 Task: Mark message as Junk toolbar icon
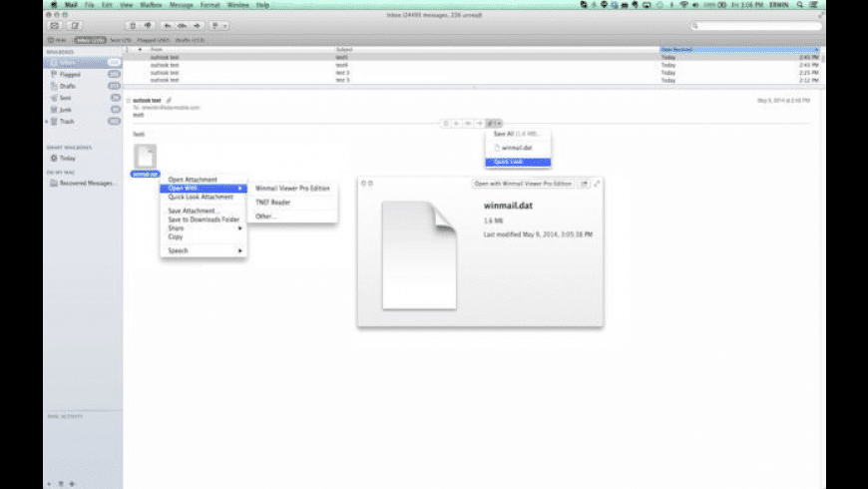[148, 26]
